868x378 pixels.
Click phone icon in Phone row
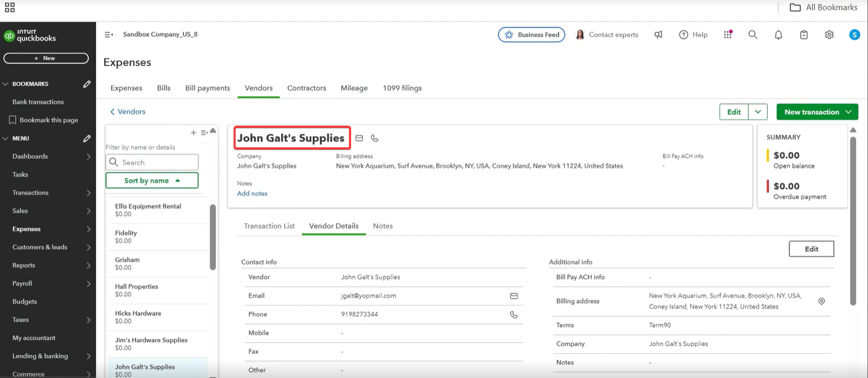pos(514,315)
